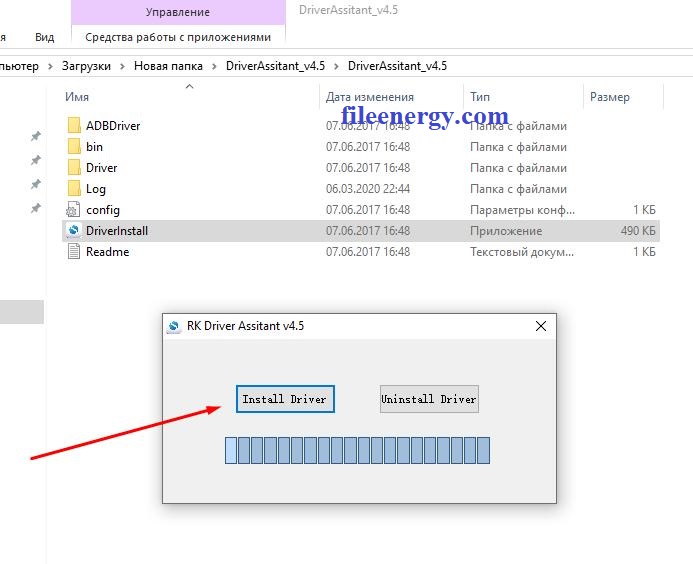Click the date 06.03.2020 22:44 of Log
This screenshot has width=693, height=564.
(368, 189)
